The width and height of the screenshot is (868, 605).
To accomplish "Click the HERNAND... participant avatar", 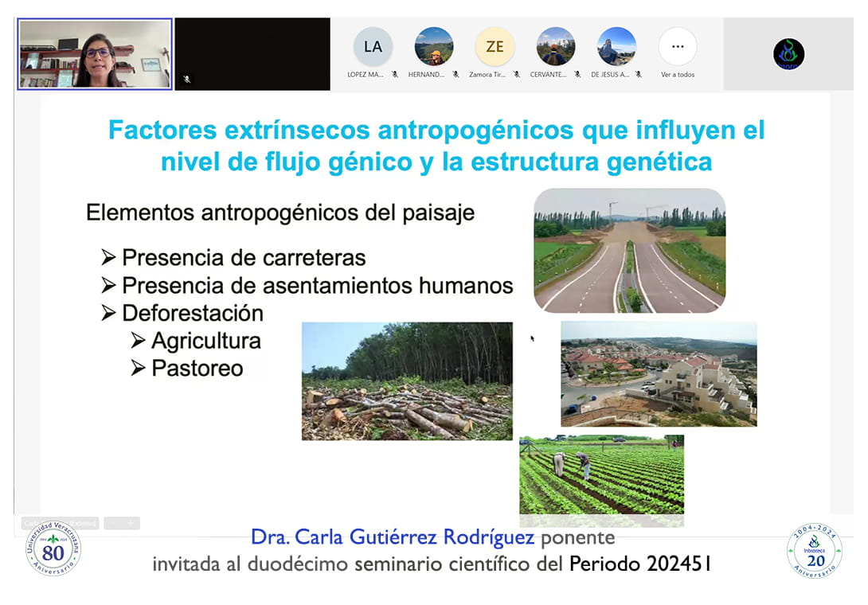I will 434,47.
